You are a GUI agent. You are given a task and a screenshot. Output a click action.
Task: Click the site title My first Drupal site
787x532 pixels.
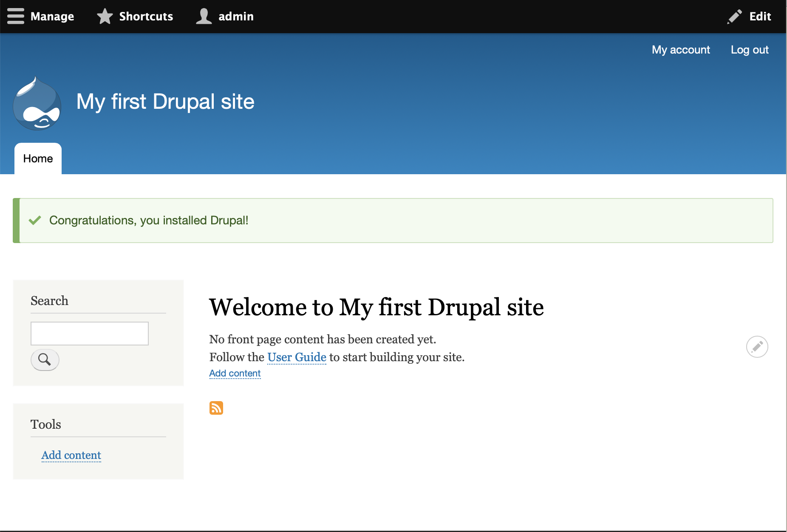click(x=165, y=102)
